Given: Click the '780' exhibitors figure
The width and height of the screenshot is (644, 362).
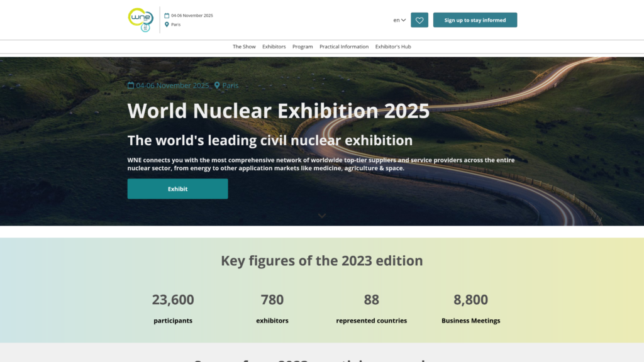Looking at the screenshot, I should (x=272, y=300).
